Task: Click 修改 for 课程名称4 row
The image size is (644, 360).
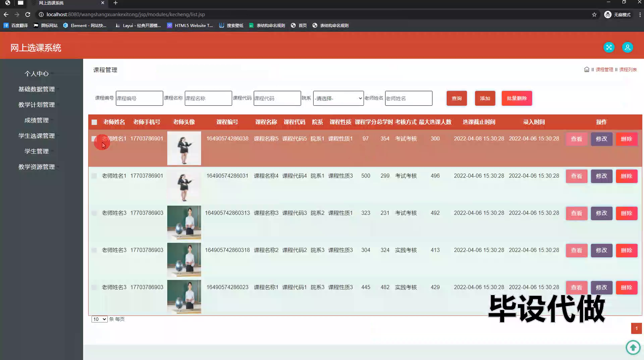Action: pyautogui.click(x=601, y=176)
